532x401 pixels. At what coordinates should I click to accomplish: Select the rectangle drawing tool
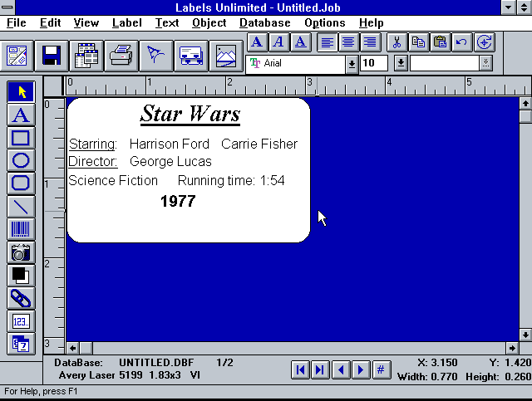click(x=21, y=138)
